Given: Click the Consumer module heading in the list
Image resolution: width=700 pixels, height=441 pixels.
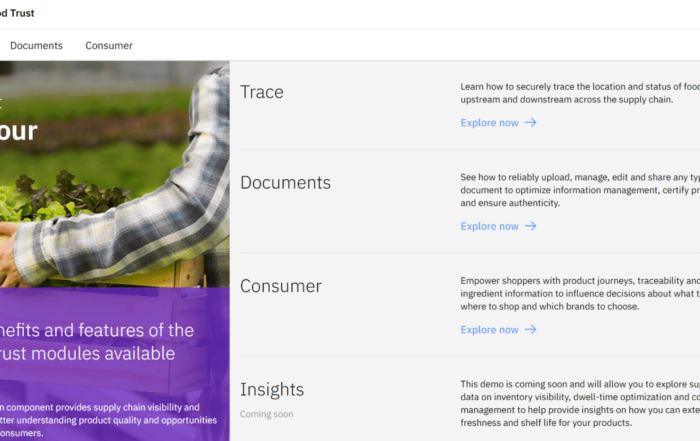Looking at the screenshot, I should point(281,286).
